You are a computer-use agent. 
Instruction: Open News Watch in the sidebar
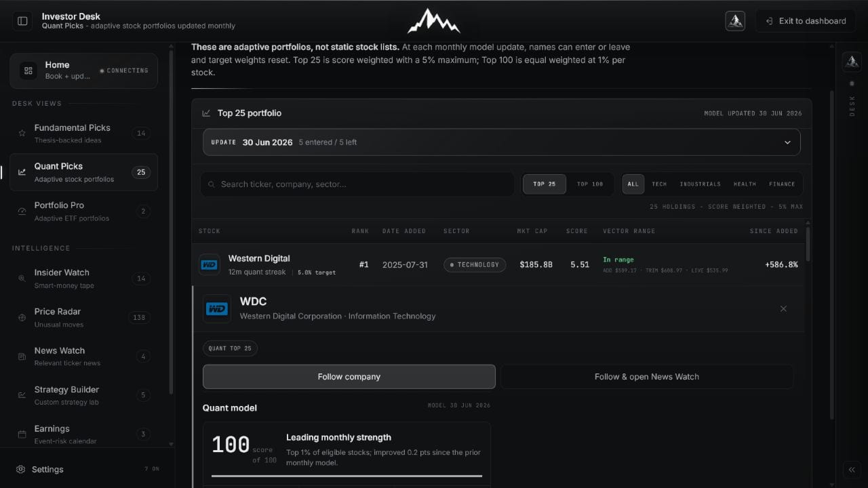(x=83, y=357)
